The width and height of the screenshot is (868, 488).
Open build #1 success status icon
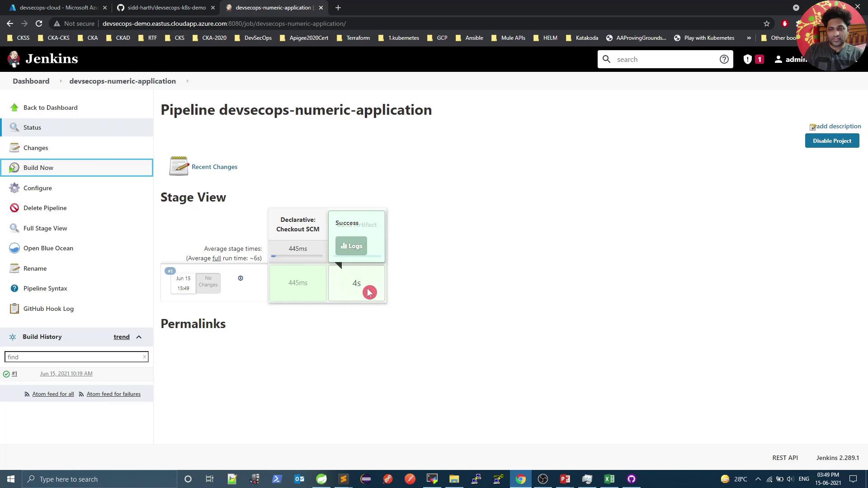pyautogui.click(x=6, y=374)
